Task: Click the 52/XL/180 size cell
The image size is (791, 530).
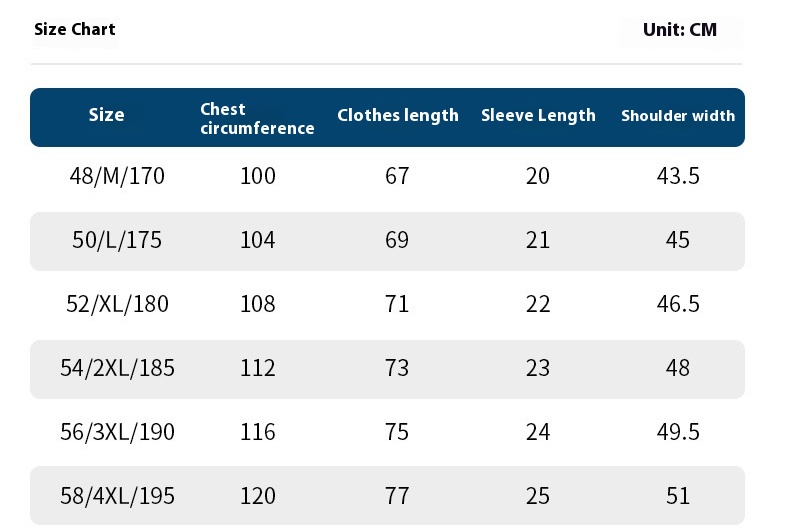Action: coord(117,304)
